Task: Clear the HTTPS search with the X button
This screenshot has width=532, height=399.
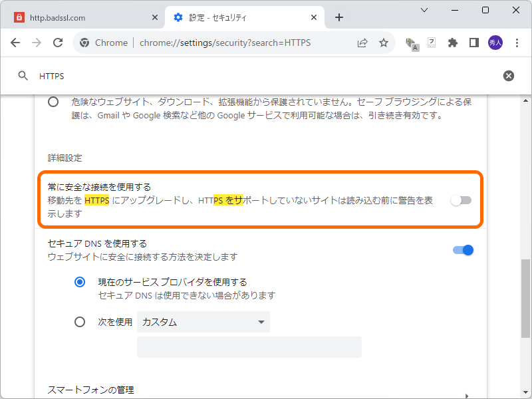Action: [x=508, y=75]
